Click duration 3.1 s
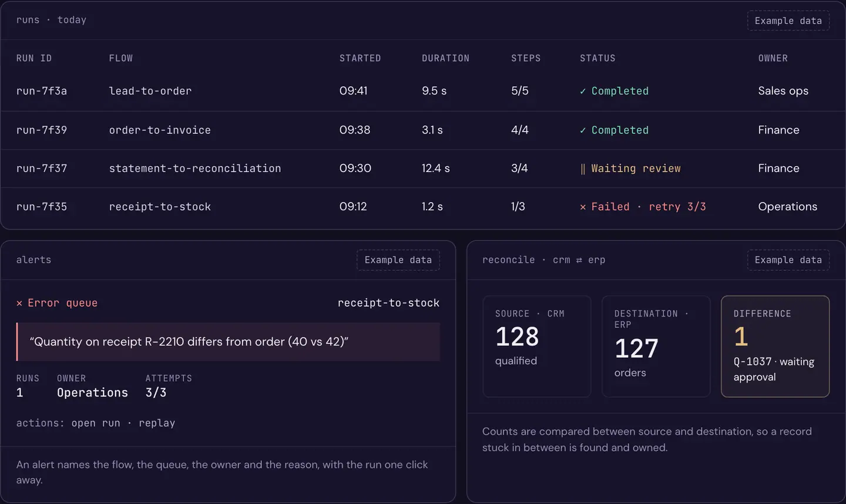The height and width of the screenshot is (504, 846). 432,130
